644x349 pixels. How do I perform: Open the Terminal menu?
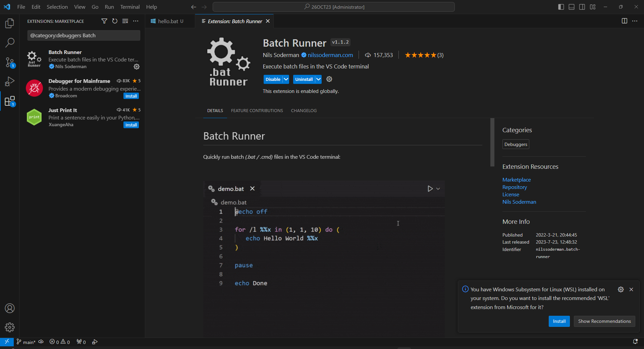[130, 7]
